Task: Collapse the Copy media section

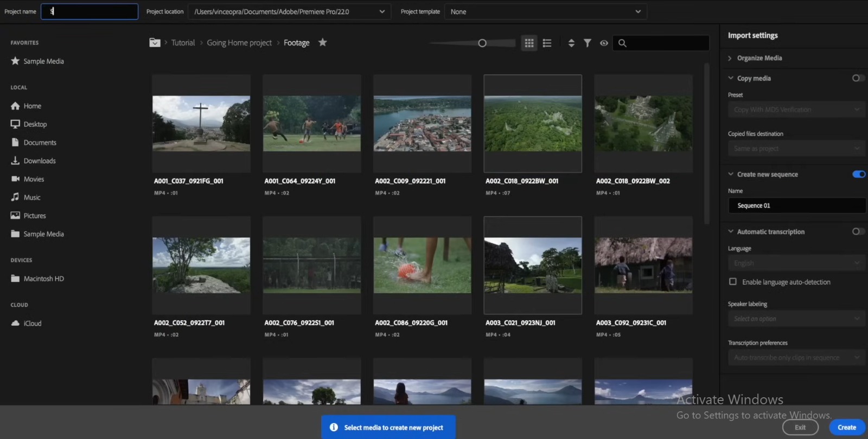Action: point(731,78)
